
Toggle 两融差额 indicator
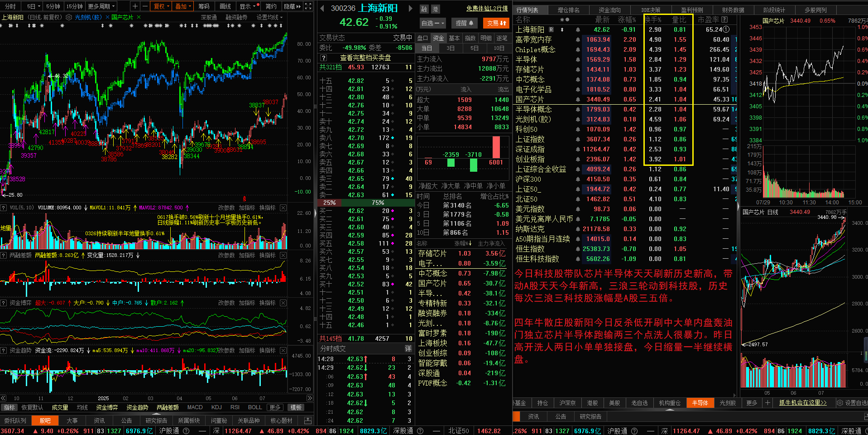(168, 407)
